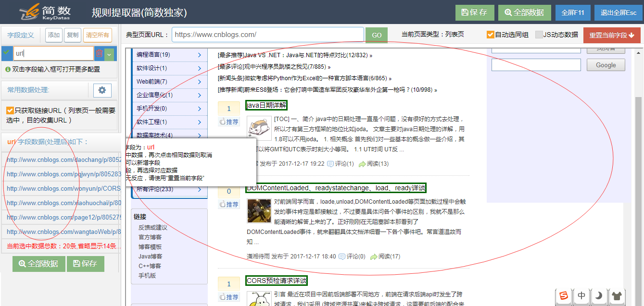Viewport: 644px width, 306px height.
Task: Click the java日期详解 article title
Action: point(267,105)
